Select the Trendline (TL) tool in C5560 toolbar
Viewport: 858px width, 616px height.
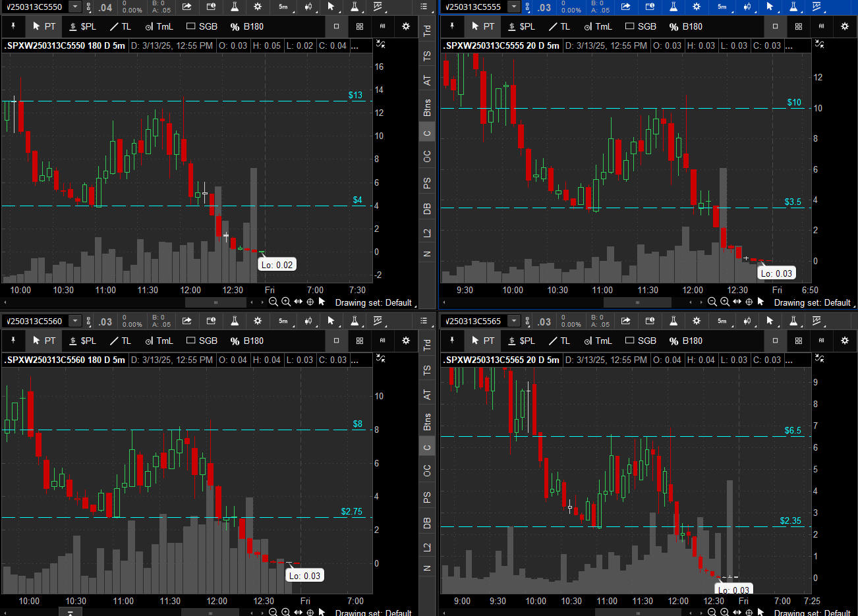point(121,341)
